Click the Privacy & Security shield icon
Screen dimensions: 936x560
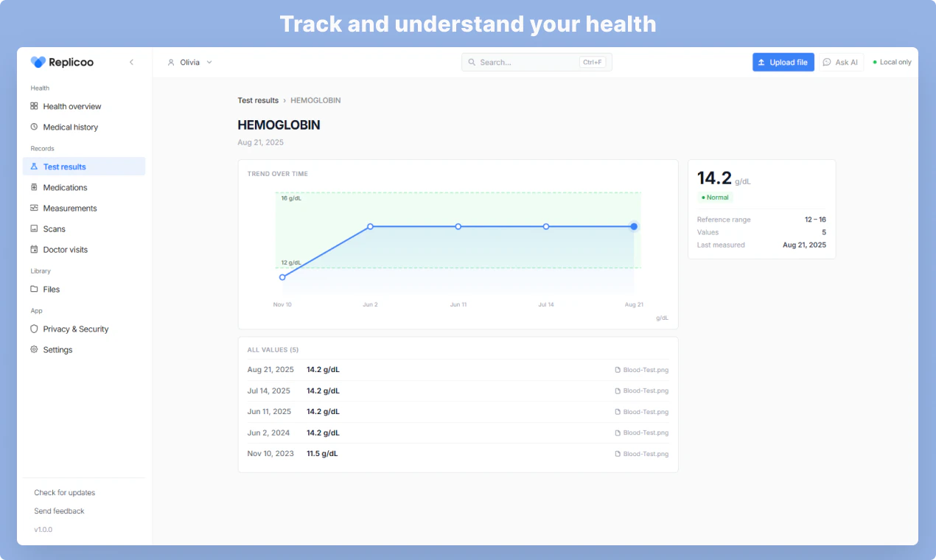tap(34, 329)
